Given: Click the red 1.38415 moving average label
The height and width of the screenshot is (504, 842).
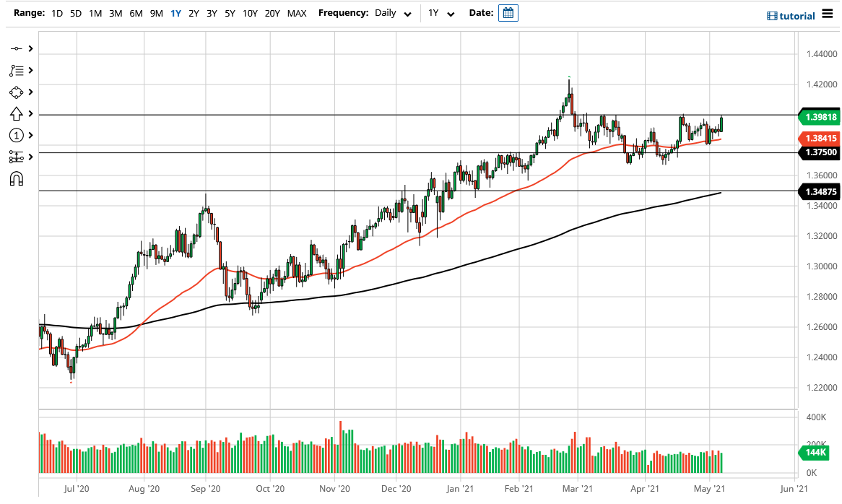Looking at the screenshot, I should [x=820, y=139].
